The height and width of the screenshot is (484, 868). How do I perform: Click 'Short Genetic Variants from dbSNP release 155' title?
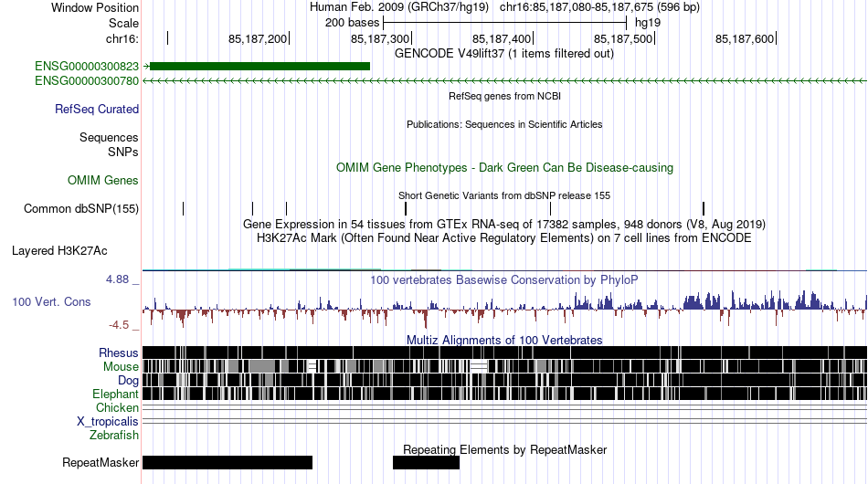pos(504,195)
